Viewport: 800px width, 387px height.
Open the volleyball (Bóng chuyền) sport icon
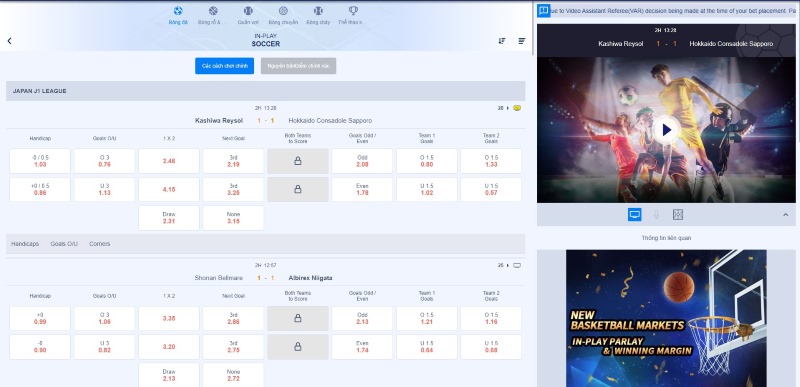283,11
